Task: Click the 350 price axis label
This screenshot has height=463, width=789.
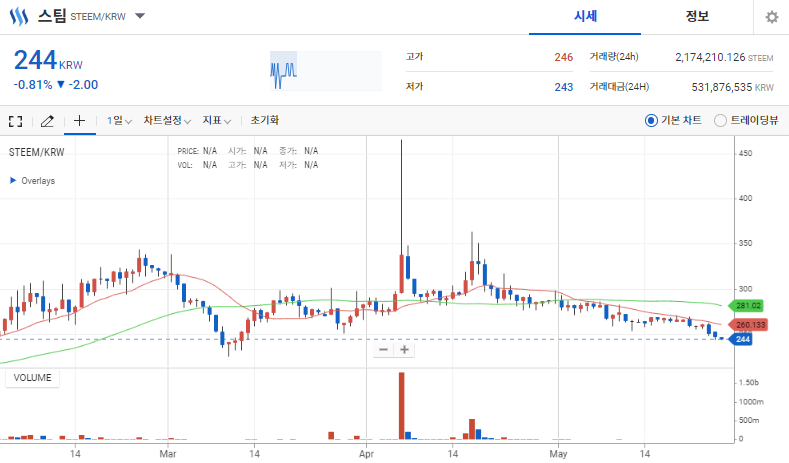Action: pos(745,244)
